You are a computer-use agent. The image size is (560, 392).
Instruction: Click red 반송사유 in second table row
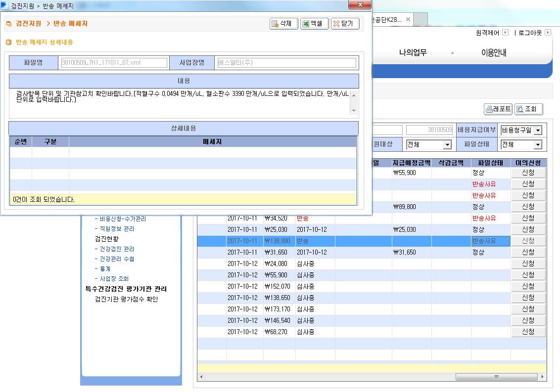click(484, 184)
